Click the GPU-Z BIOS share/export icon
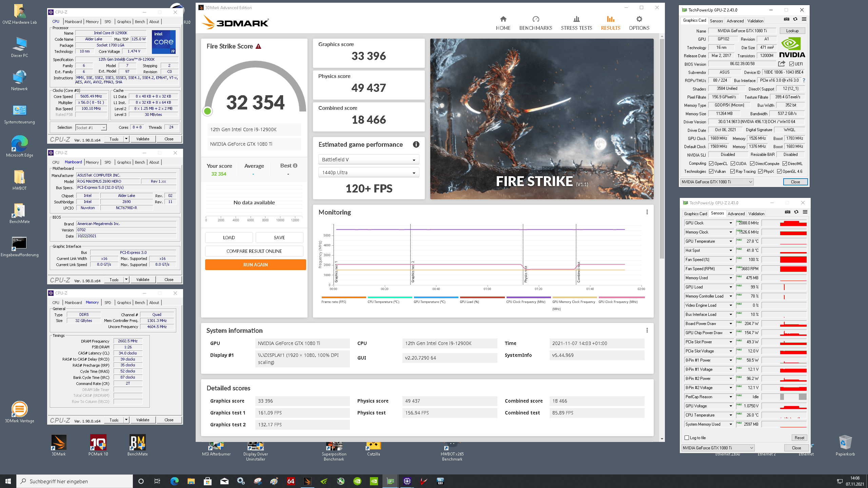 [782, 64]
